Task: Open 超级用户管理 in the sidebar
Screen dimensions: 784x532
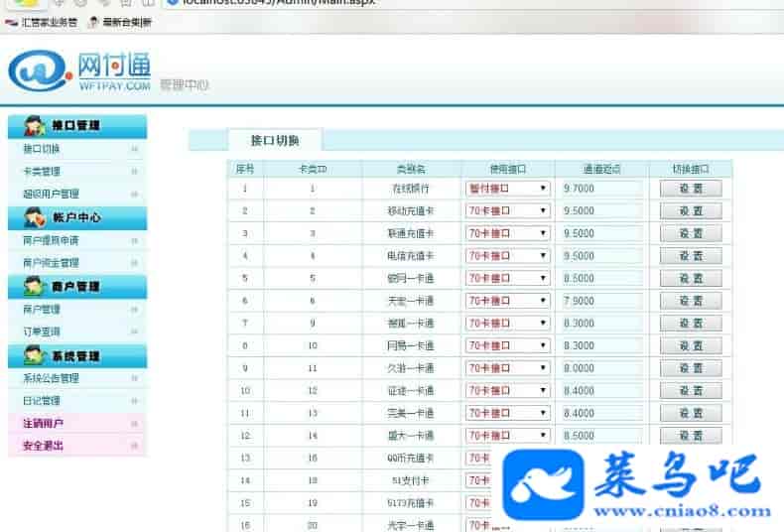Action: [51, 194]
